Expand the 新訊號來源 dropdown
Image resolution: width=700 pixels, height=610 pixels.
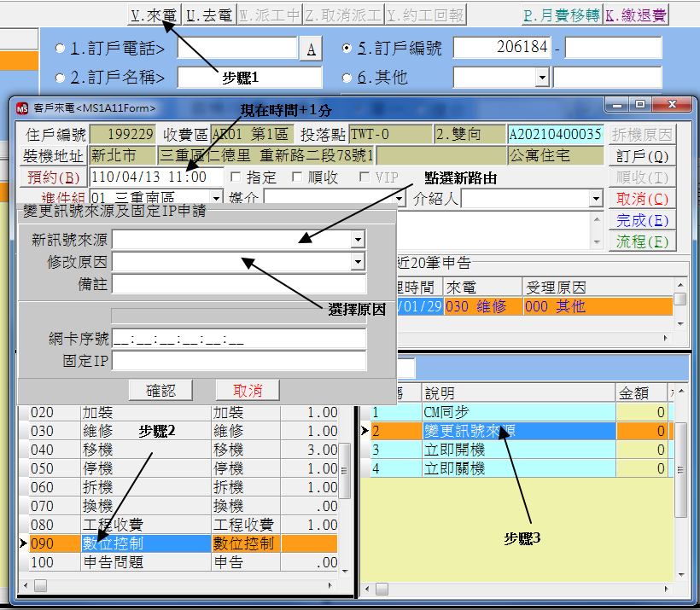(x=358, y=240)
